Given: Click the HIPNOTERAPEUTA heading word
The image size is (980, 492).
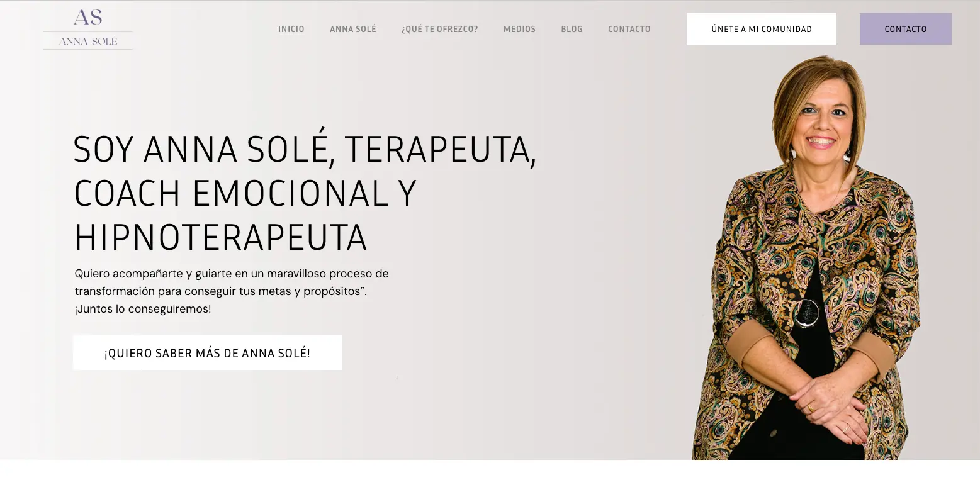Looking at the screenshot, I should click(220, 237).
